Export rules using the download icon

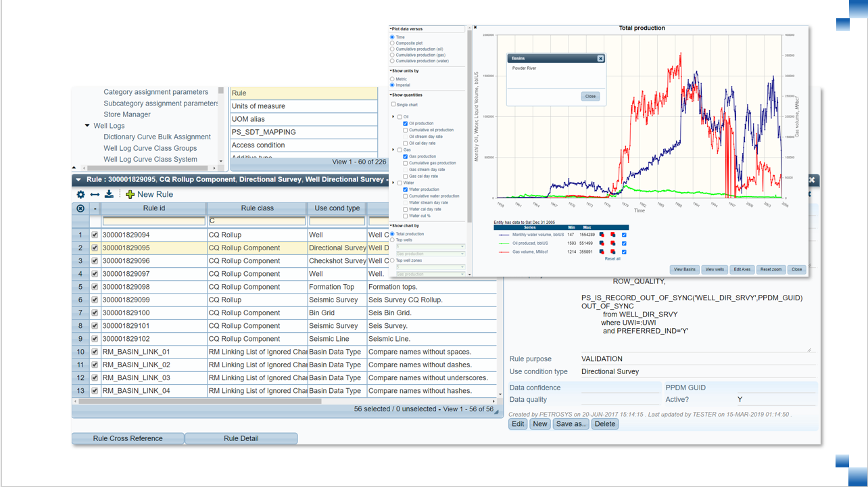[110, 193]
